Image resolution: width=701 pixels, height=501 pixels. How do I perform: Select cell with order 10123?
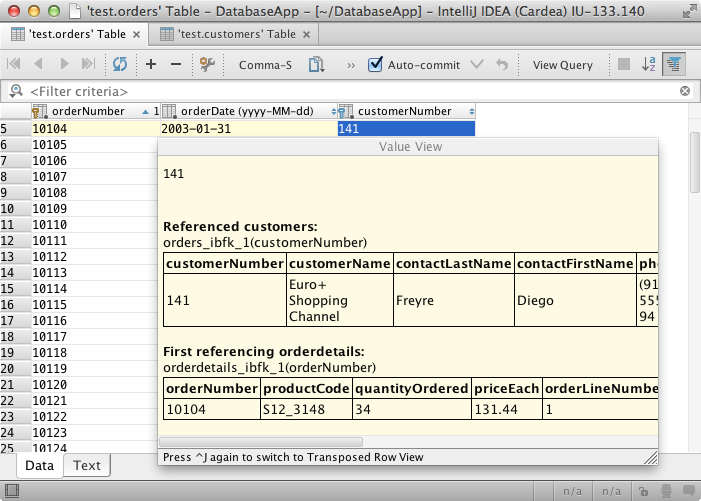tap(94, 433)
